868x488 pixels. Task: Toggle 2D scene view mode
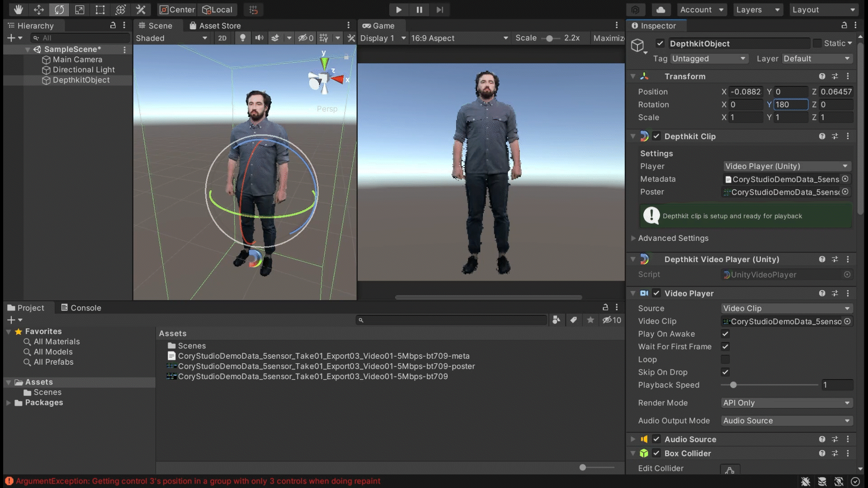(x=222, y=38)
